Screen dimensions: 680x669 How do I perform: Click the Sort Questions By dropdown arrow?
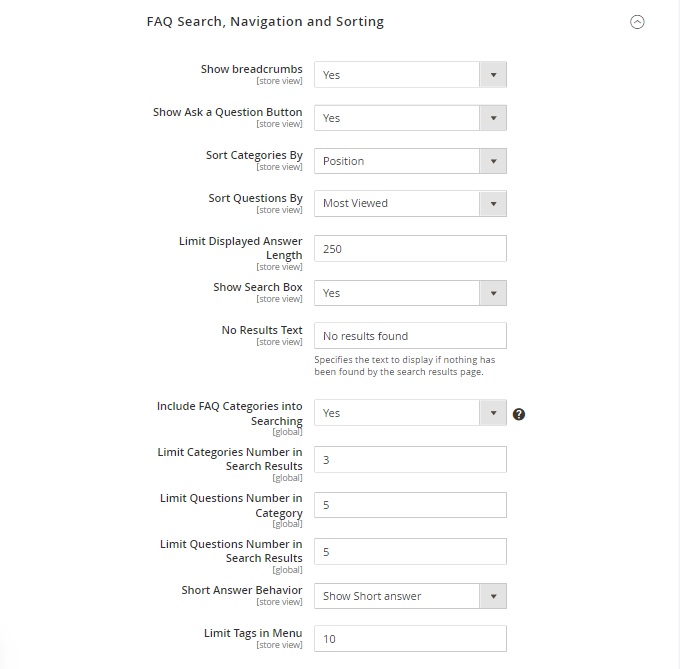pos(493,203)
